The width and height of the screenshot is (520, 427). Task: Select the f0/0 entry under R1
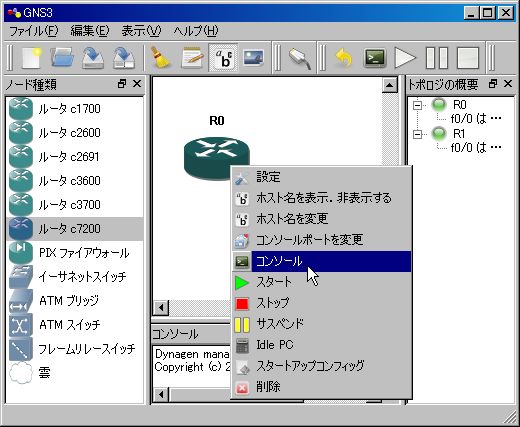pos(476,148)
